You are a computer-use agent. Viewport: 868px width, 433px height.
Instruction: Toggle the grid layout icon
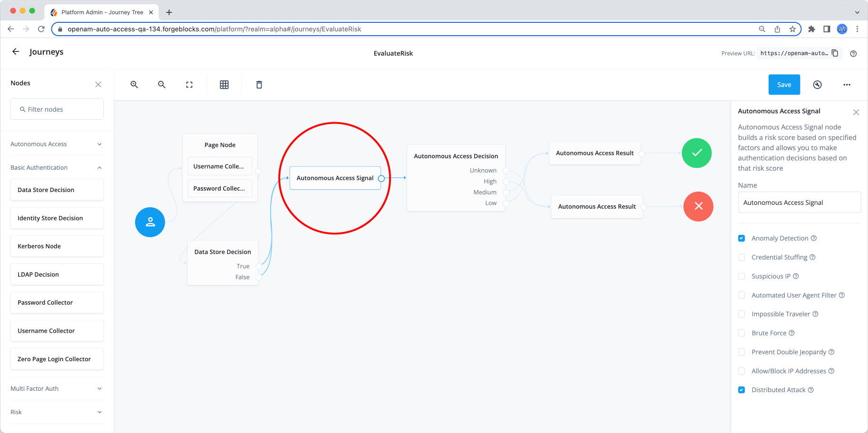(x=224, y=85)
